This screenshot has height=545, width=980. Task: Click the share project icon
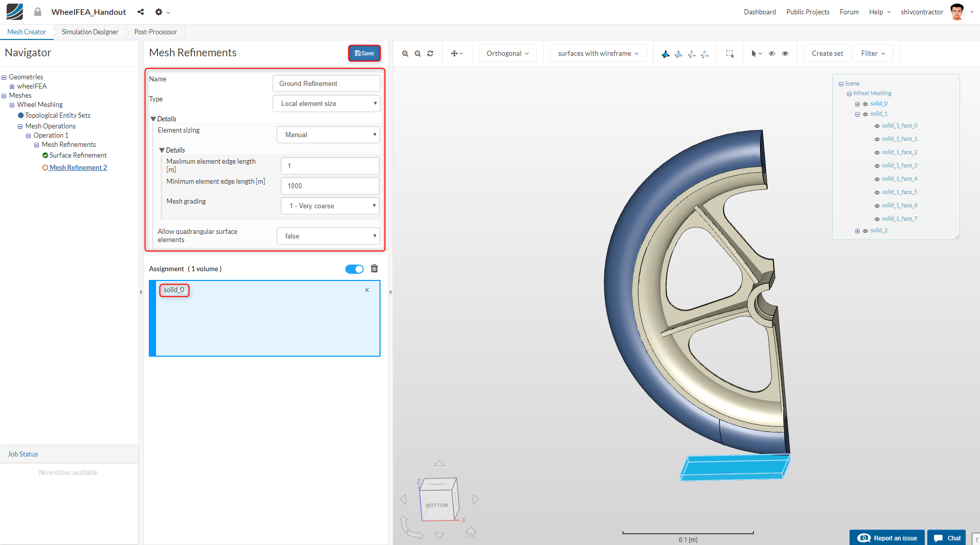(141, 12)
